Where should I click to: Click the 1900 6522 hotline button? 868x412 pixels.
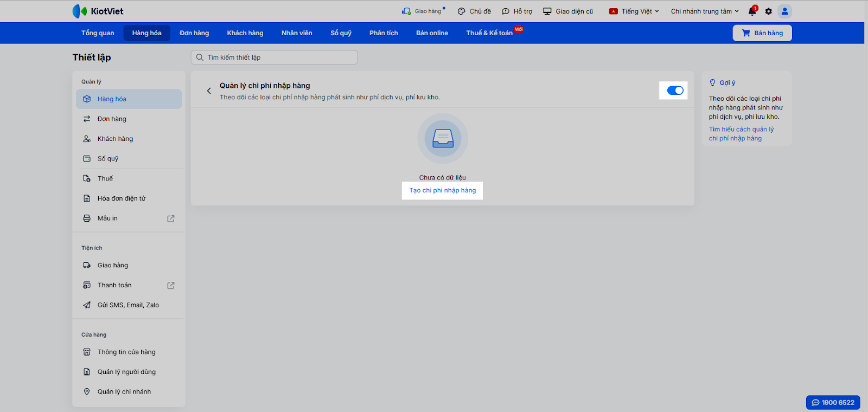pos(833,403)
